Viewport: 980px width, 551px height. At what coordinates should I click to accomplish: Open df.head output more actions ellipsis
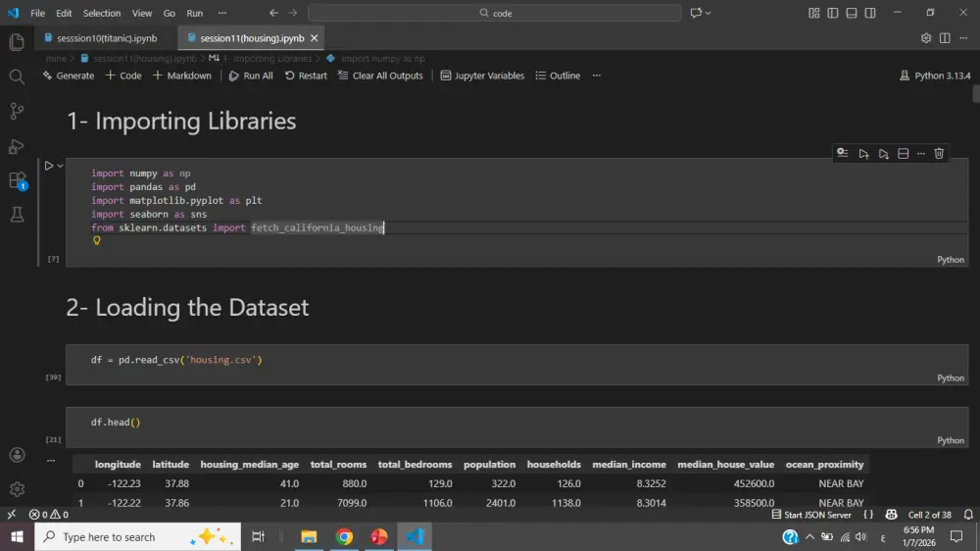point(51,461)
